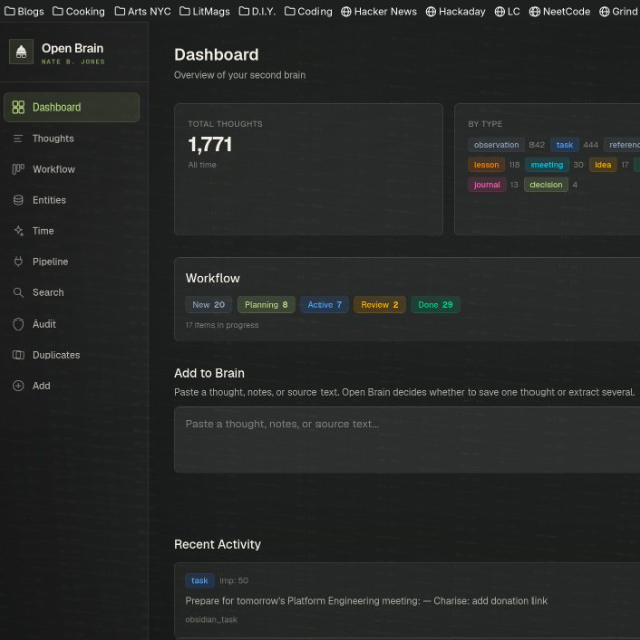Click the "imp: 50" importance label

pos(234,581)
